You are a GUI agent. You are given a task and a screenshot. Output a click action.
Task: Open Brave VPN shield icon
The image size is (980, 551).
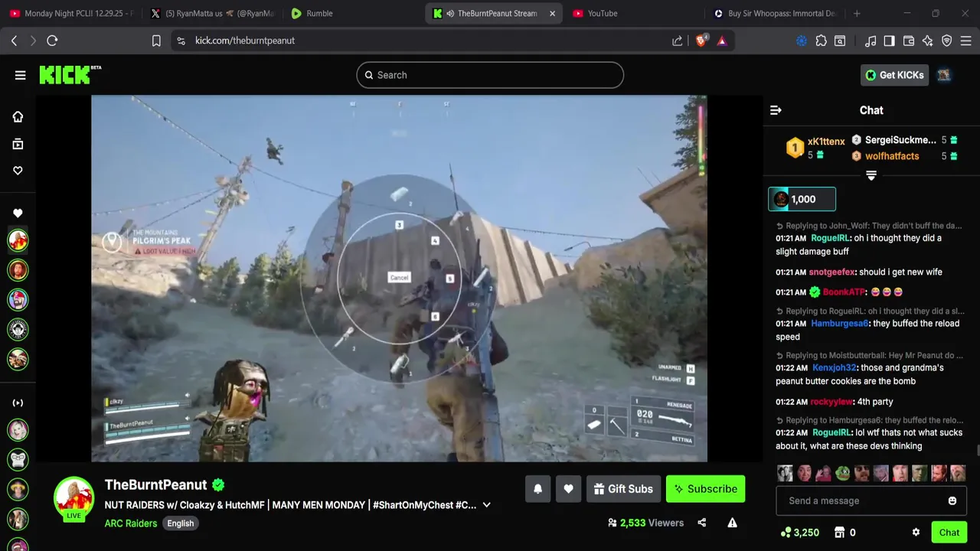[x=946, y=41]
